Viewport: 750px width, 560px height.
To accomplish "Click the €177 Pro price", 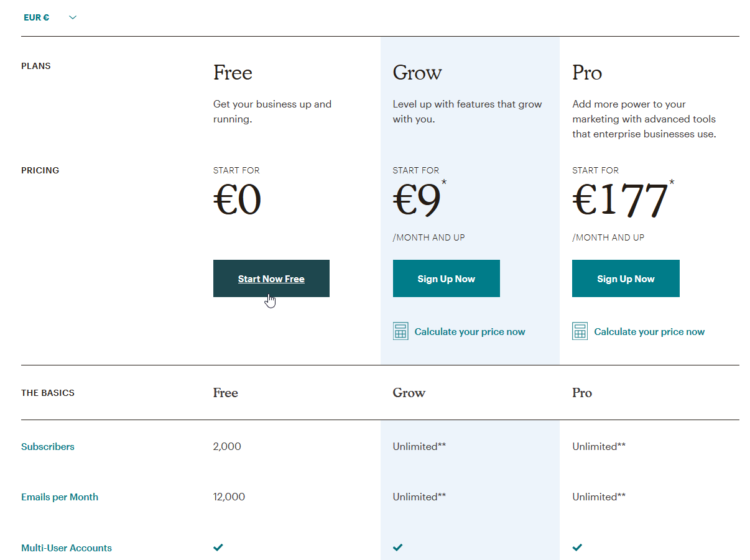I will click(x=620, y=201).
